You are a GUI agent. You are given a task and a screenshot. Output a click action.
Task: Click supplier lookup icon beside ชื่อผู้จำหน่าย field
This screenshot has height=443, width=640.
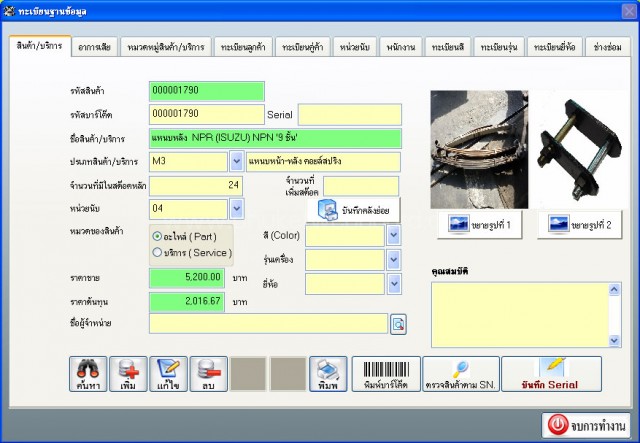click(x=398, y=324)
